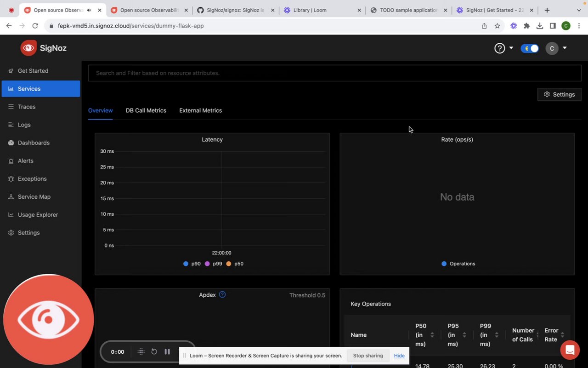Image resolution: width=588 pixels, height=368 pixels.
Task: Click the browser address bar URL
Action: pyautogui.click(x=130, y=26)
